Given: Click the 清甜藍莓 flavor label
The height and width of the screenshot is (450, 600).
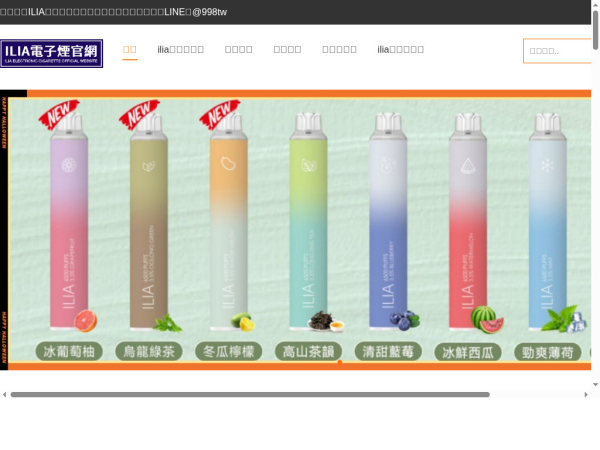Looking at the screenshot, I should click(388, 351).
